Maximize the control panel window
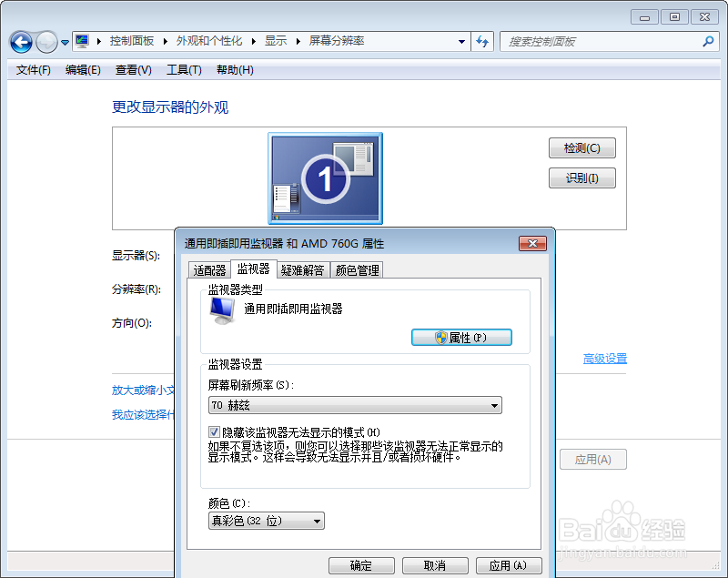The width and height of the screenshot is (728, 578). pos(674,17)
